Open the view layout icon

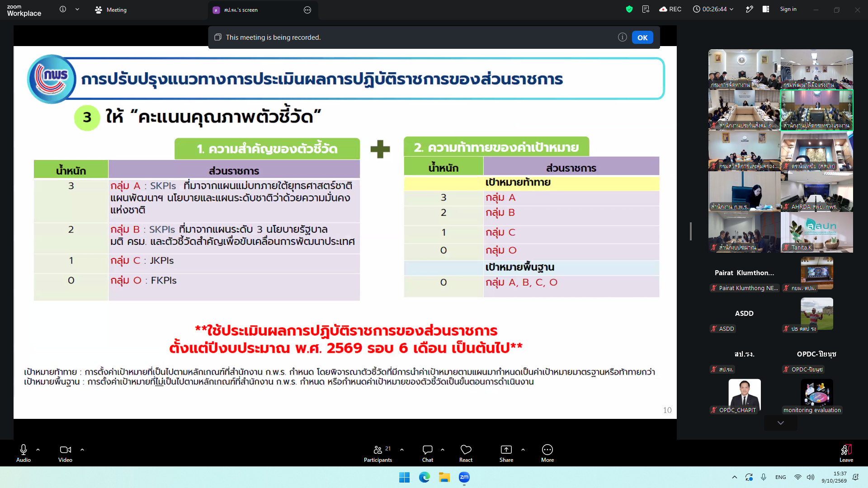coord(766,9)
